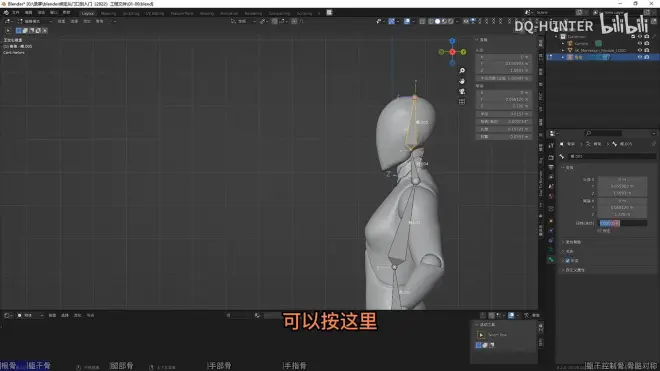The height and width of the screenshot is (371, 660).
Task: Select wireframe viewport shading
Action: coord(431,21)
